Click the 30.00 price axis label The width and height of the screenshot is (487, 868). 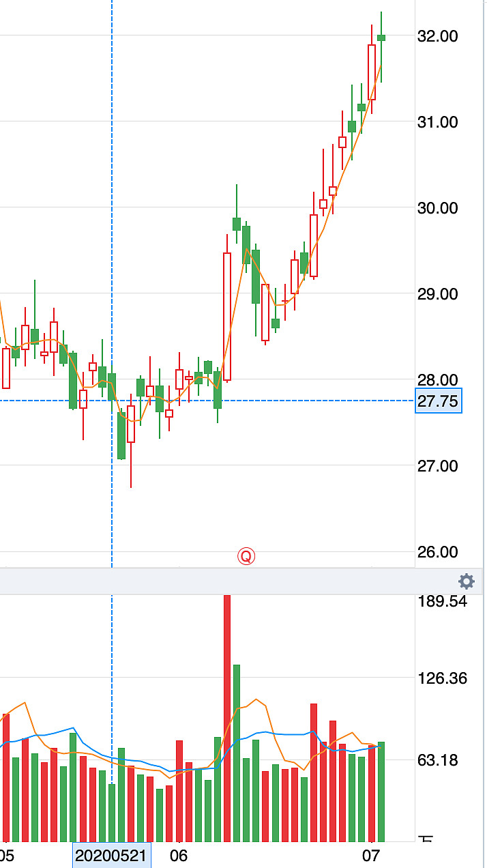(x=437, y=207)
